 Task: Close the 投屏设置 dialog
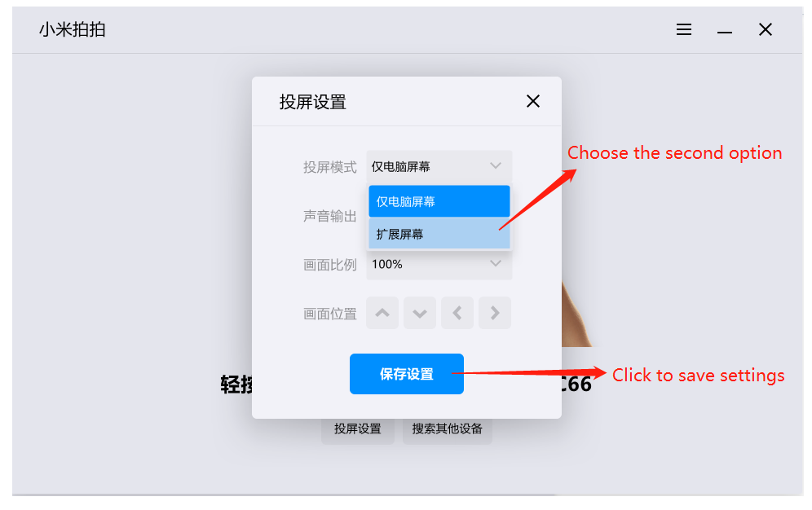(533, 101)
